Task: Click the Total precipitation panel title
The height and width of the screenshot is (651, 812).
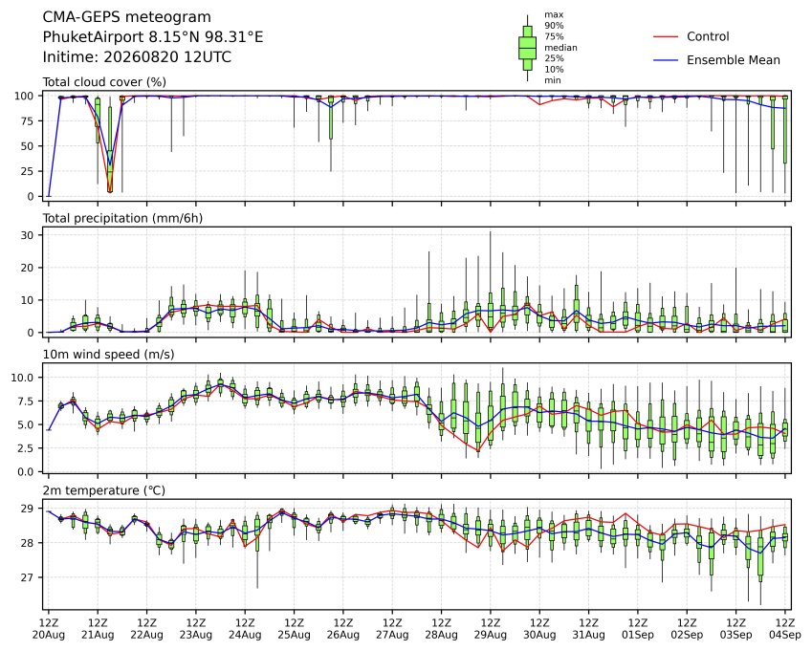Action: pos(122,218)
